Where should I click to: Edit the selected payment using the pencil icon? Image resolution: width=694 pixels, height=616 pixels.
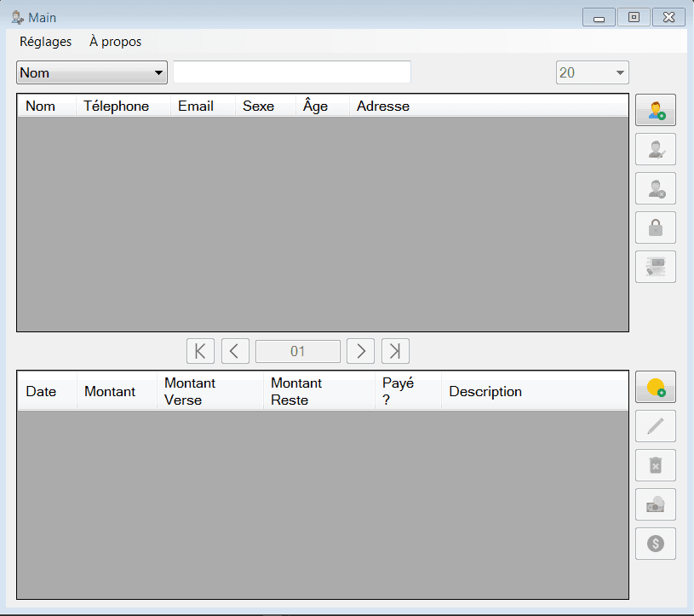tap(655, 426)
